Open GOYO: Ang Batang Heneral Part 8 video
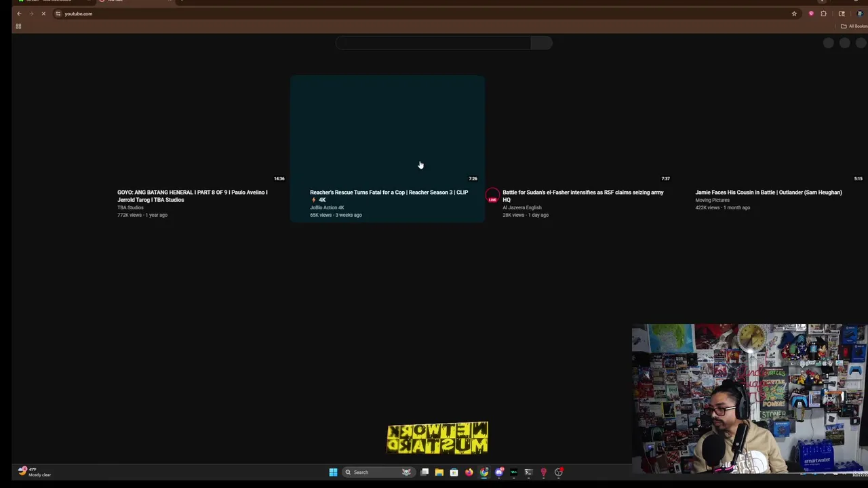Viewport: 868px width, 488px height. 193,196
